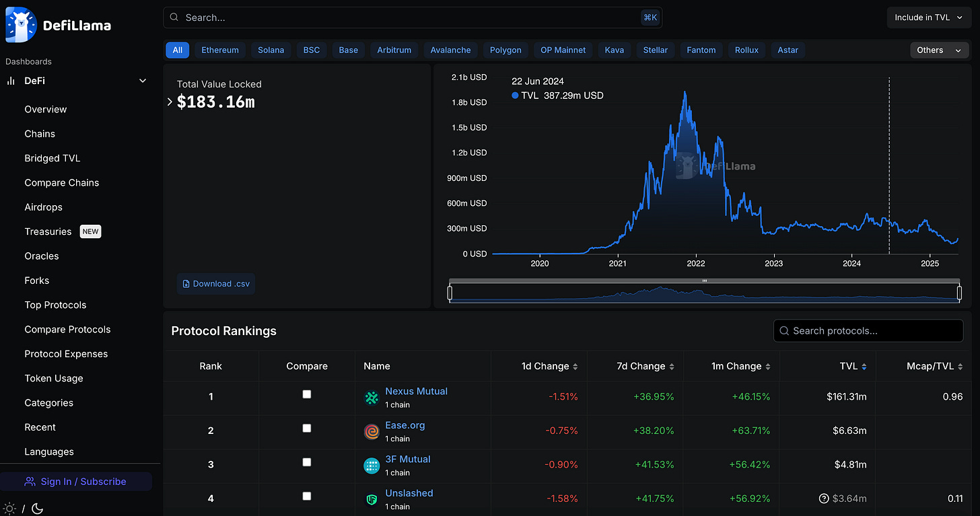This screenshot has height=516, width=980.
Task: Select the BSC chain tab
Action: (x=312, y=50)
